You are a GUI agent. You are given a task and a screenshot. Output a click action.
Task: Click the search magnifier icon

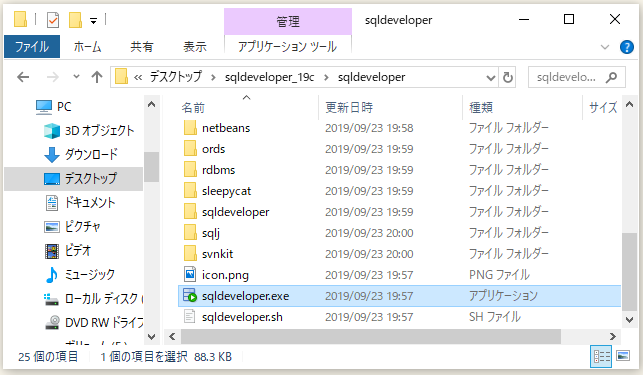(x=611, y=77)
